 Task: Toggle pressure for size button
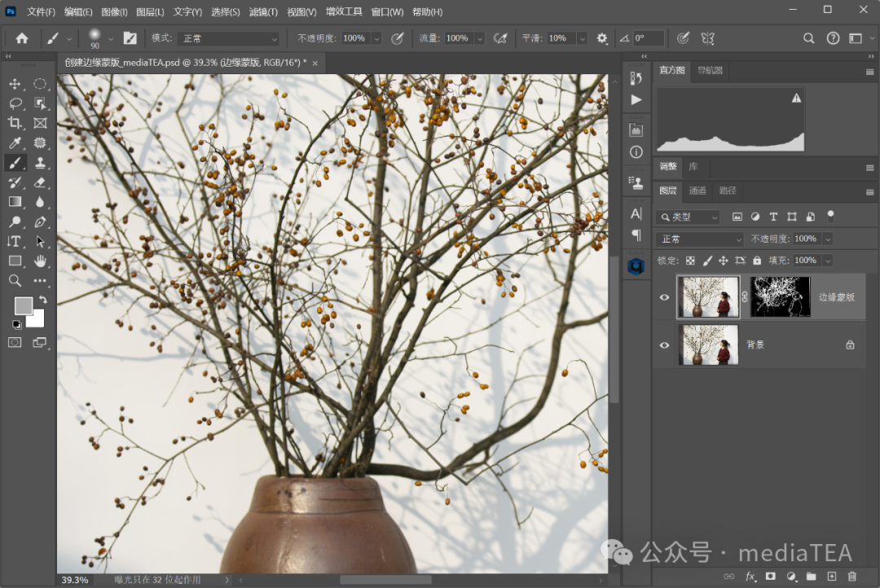pos(683,38)
